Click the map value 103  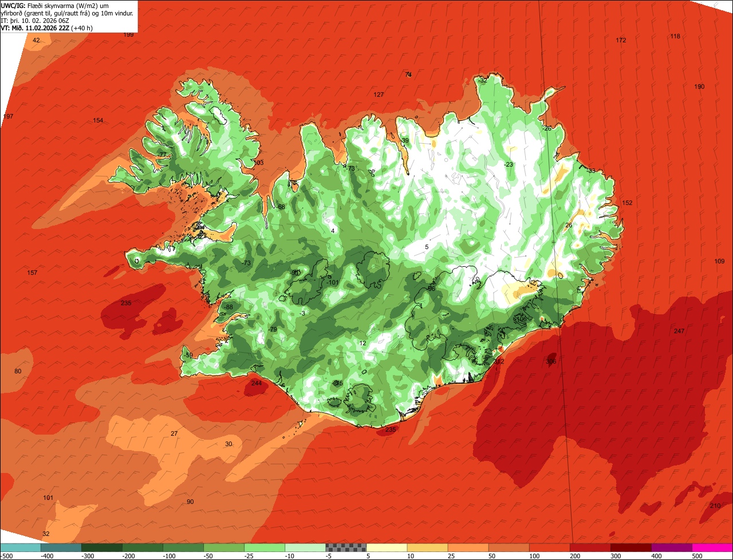point(258,163)
